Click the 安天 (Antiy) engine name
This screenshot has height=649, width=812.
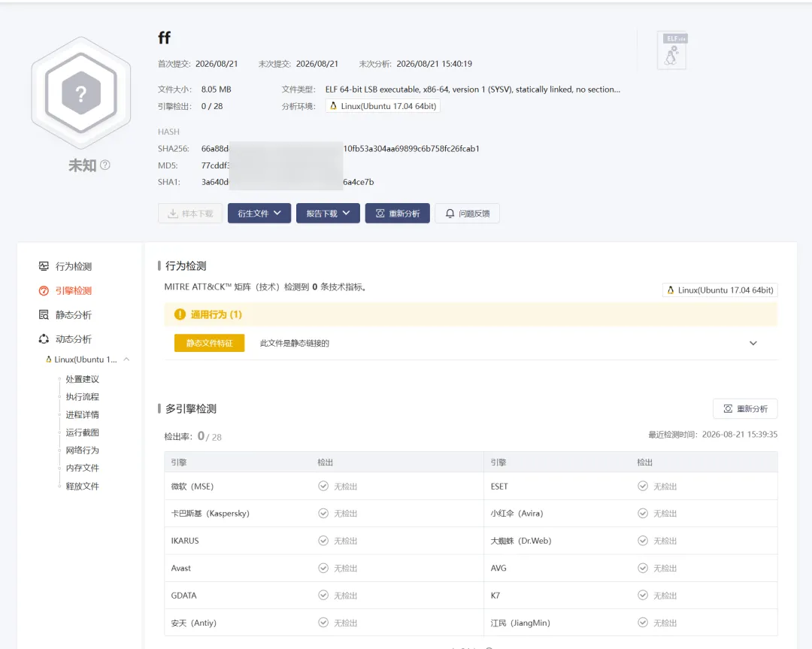pyautogui.click(x=194, y=623)
